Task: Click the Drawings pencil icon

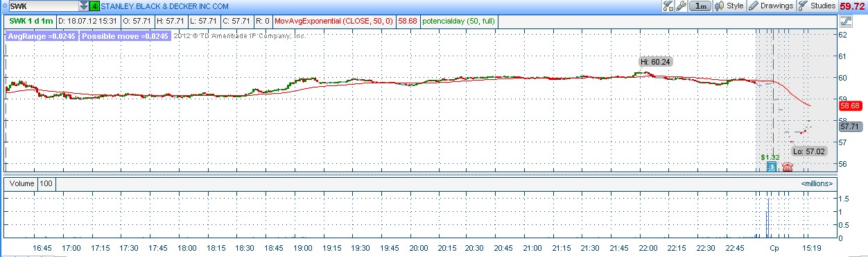Action: (x=754, y=6)
